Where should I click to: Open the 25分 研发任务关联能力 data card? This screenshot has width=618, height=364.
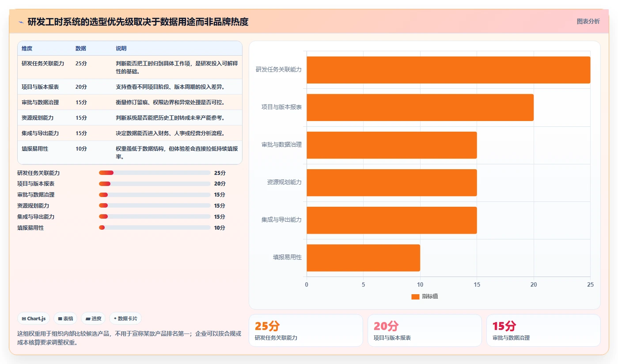pos(306,330)
